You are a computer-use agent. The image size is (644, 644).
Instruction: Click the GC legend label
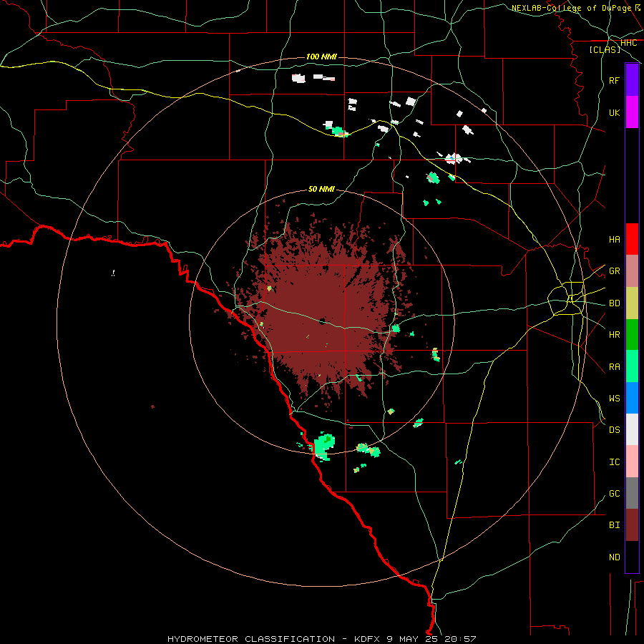[x=614, y=494]
